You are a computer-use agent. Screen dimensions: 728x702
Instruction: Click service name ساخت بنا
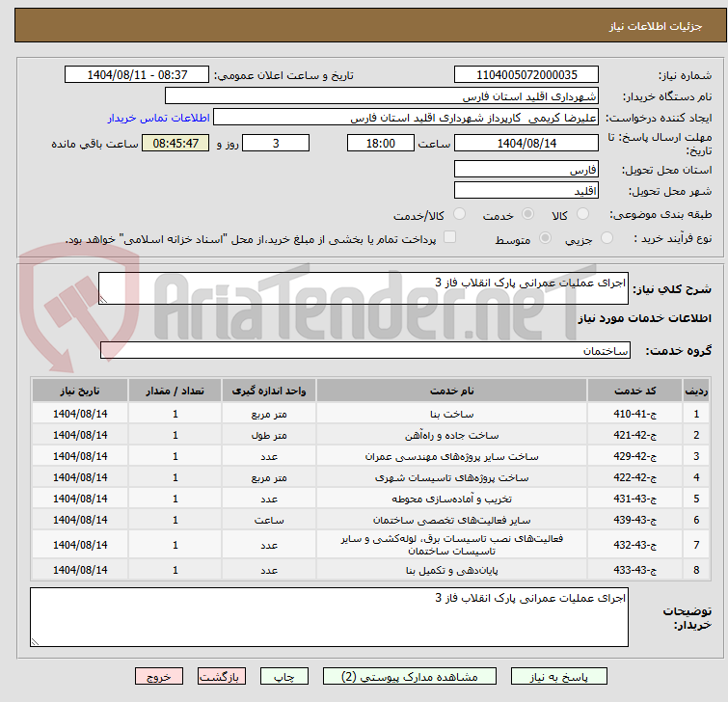click(452, 414)
